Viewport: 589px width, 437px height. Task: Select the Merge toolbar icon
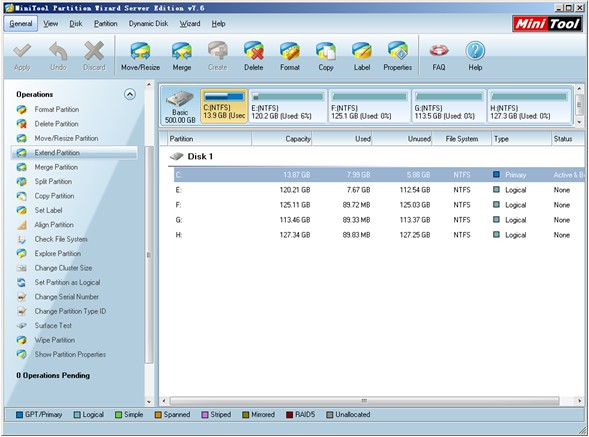point(181,51)
